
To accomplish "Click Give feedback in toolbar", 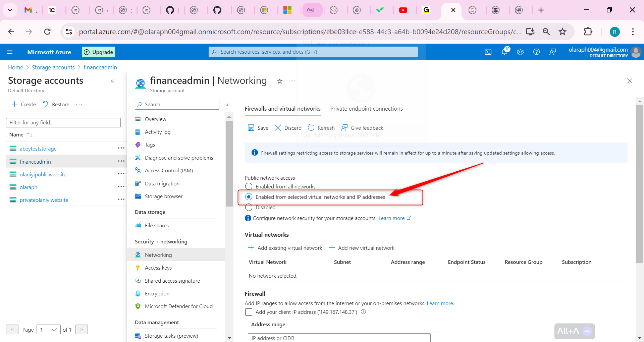I will pos(362,128).
